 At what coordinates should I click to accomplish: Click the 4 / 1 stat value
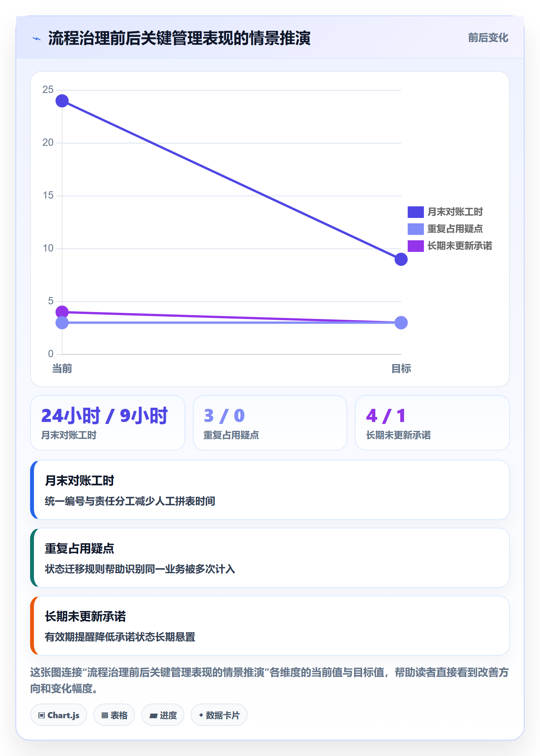click(x=386, y=416)
